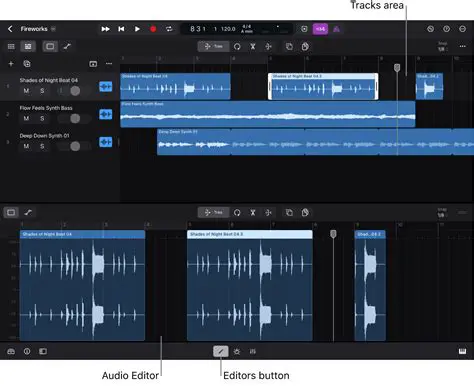Select the Trim tool in Audio Editor toolbar

[213, 212]
